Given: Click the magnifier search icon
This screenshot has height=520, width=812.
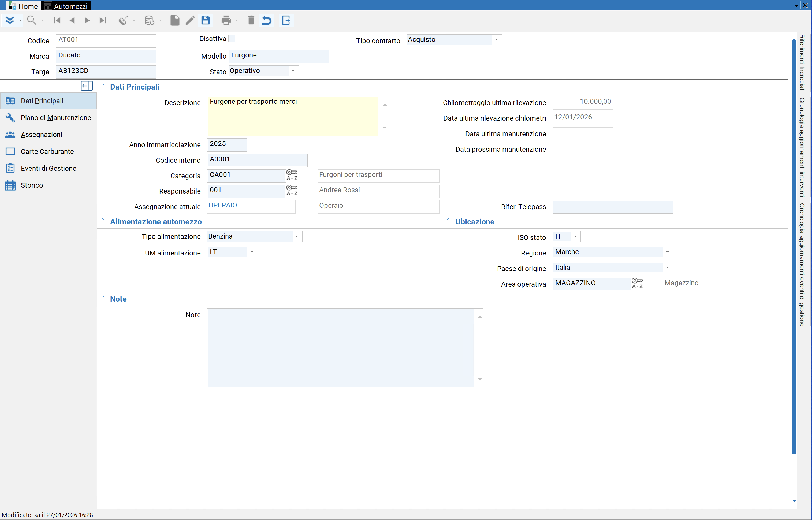Looking at the screenshot, I should click(31, 20).
